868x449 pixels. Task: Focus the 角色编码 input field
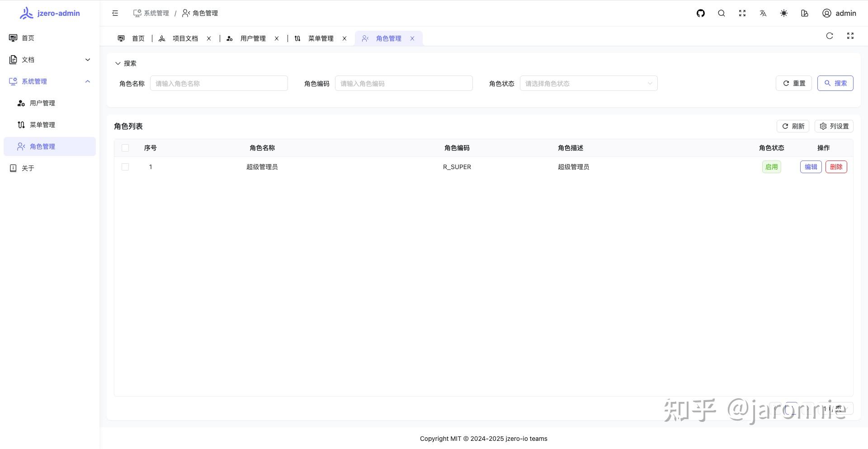pos(404,83)
